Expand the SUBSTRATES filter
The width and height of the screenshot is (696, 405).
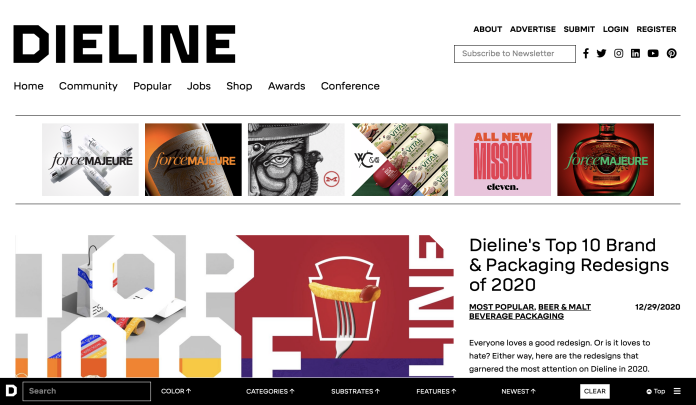pyautogui.click(x=356, y=391)
